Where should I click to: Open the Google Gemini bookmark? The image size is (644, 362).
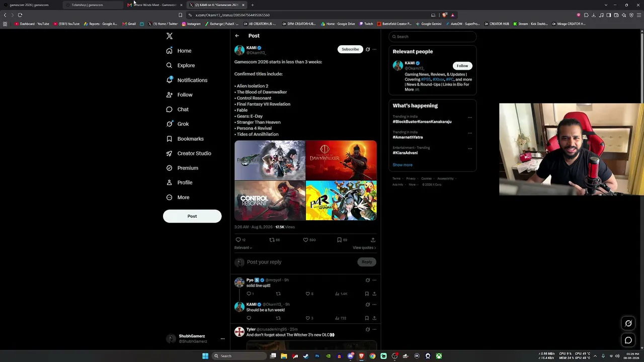click(x=429, y=24)
